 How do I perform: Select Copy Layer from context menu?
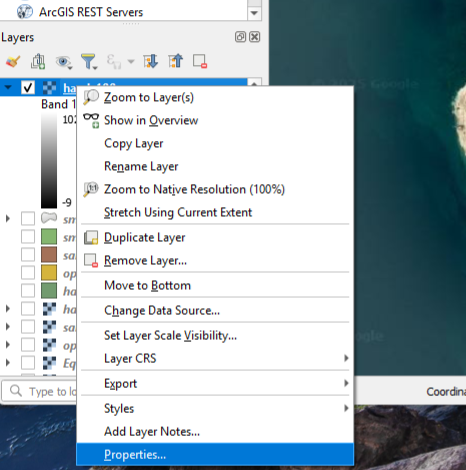tap(215, 143)
